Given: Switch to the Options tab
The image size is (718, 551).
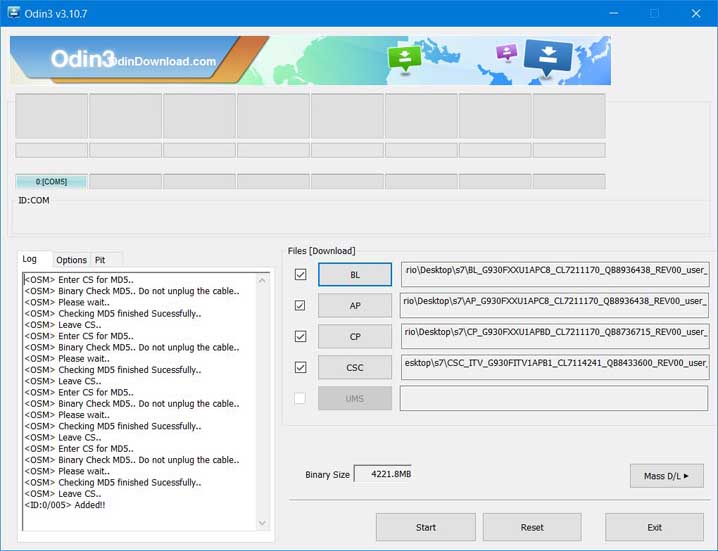Looking at the screenshot, I should 71,260.
